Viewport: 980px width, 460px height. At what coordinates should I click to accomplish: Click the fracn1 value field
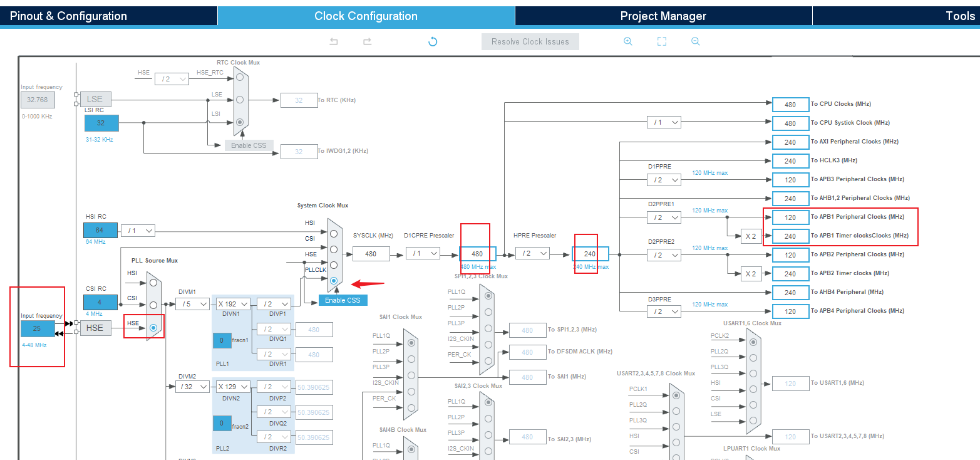(x=222, y=342)
